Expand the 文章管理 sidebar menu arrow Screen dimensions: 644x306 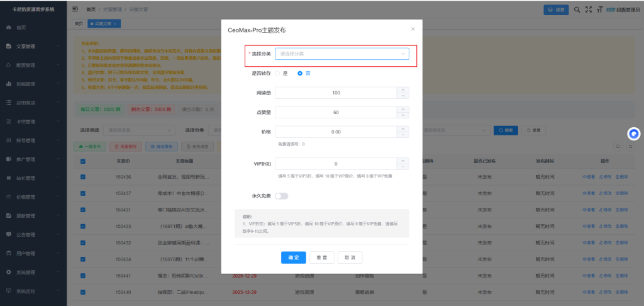click(58, 46)
